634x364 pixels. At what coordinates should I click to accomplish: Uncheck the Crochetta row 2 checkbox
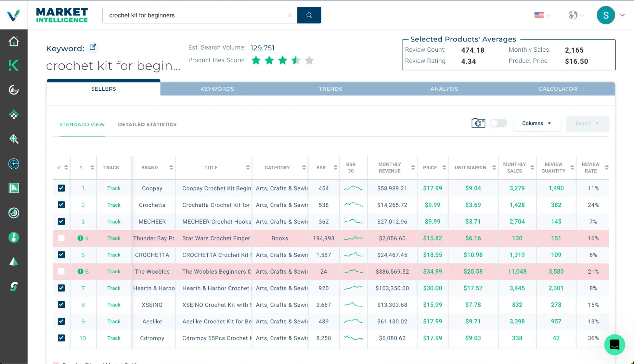tap(61, 205)
